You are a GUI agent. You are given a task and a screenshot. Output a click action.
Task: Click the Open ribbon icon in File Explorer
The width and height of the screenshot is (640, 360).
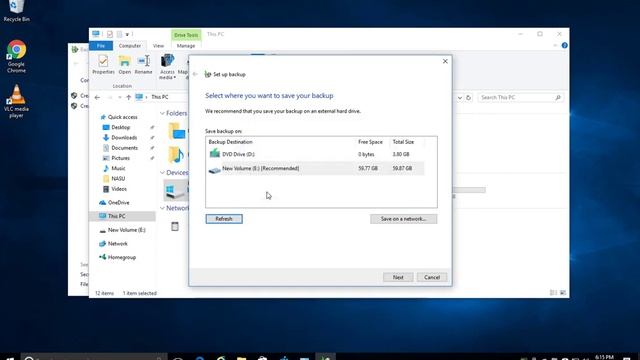pos(124,64)
